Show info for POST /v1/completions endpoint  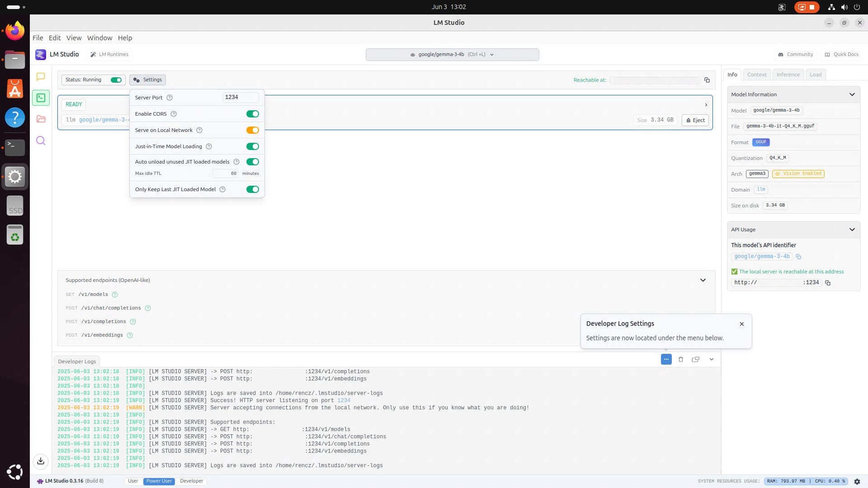[x=133, y=322]
